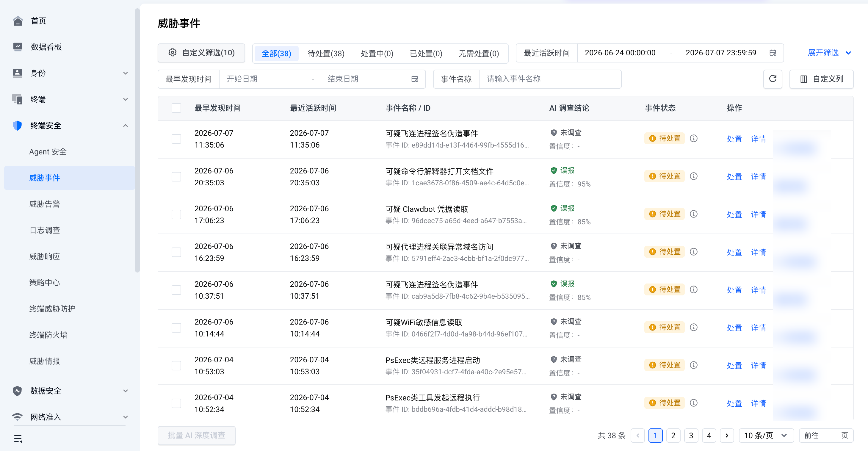Expand the 身份 menu chevron
868x451 pixels.
[x=125, y=73]
